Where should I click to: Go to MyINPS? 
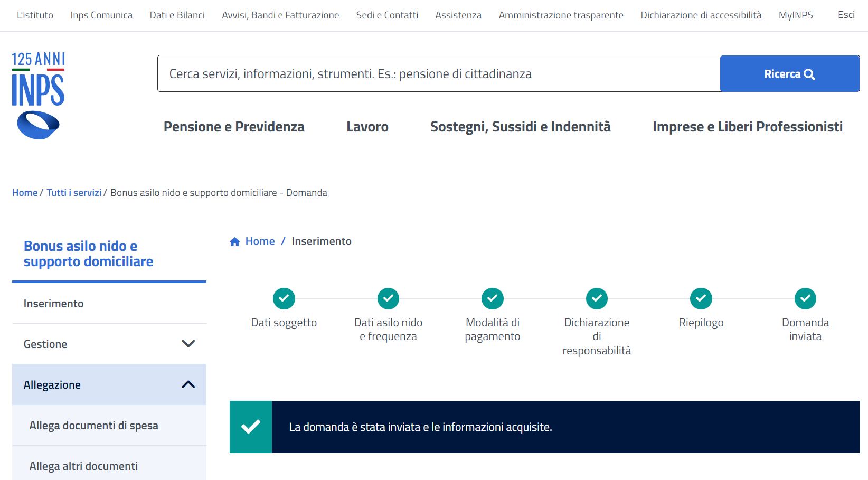point(796,15)
